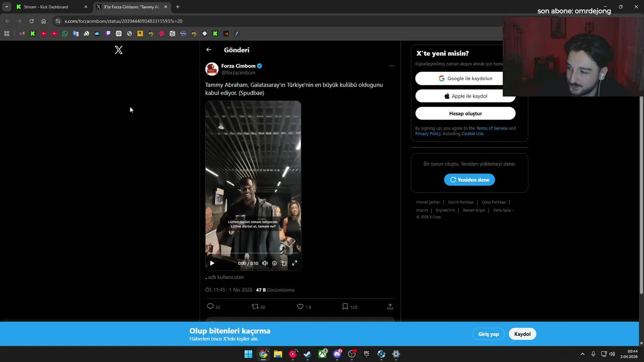Open Gizlilik Politikası footer link
The width and height of the screenshot is (644, 362).
pyautogui.click(x=461, y=202)
